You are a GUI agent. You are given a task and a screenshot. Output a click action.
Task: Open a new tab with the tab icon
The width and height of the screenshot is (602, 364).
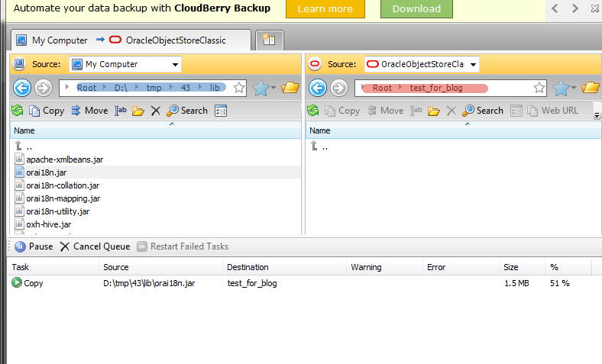pos(269,40)
